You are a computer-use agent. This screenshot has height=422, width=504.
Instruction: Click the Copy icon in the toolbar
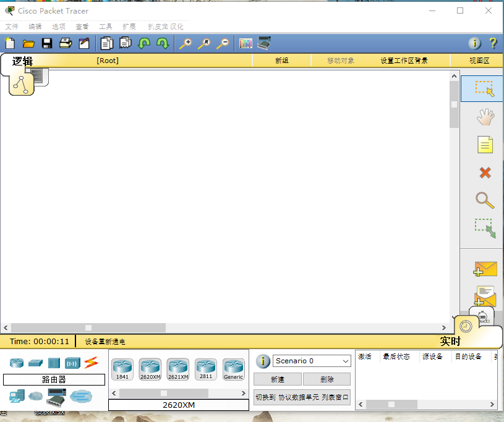click(107, 43)
